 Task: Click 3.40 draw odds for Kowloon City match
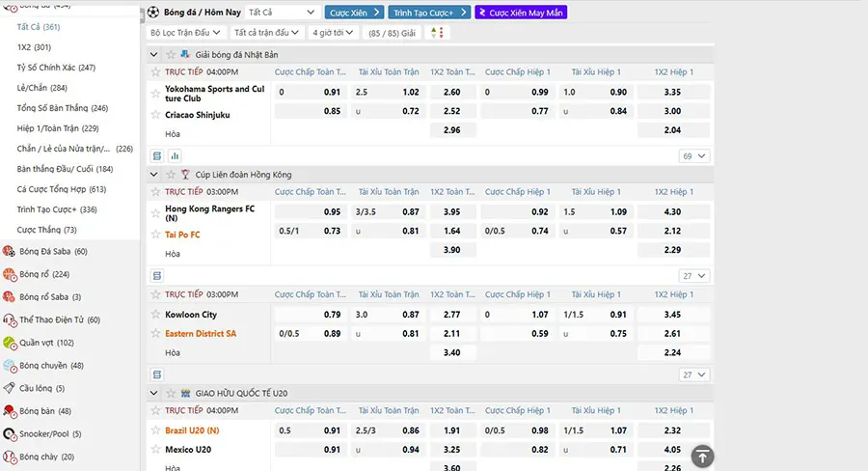point(451,352)
